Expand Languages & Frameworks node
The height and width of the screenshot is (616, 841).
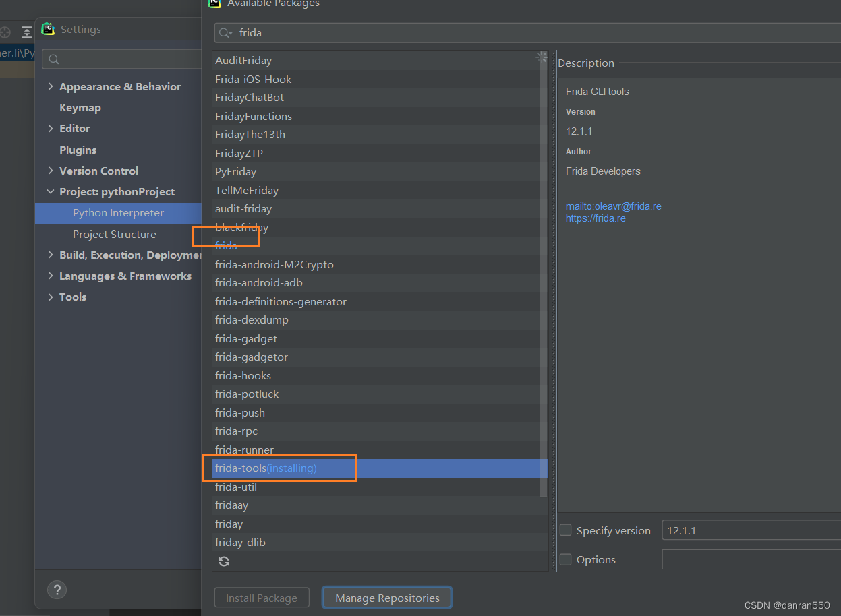[x=51, y=276]
